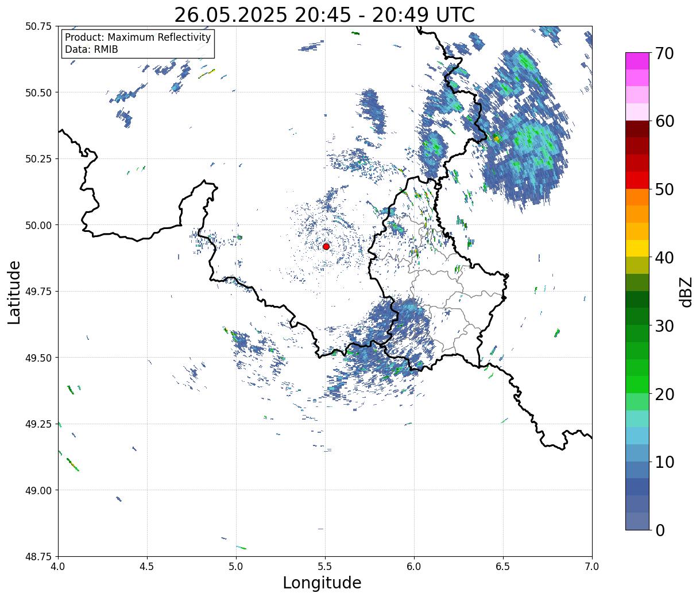700x597 pixels.
Task: Click the colorbar tick label 70
Action: (664, 53)
